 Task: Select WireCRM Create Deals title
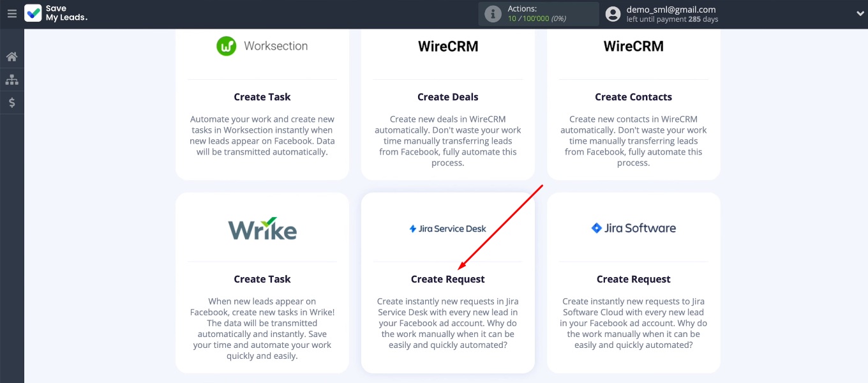(448, 97)
